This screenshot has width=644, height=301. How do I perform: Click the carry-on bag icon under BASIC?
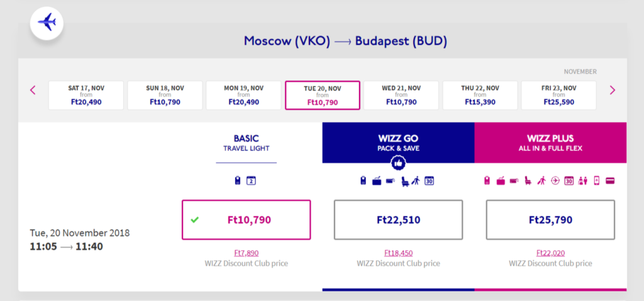click(x=237, y=181)
